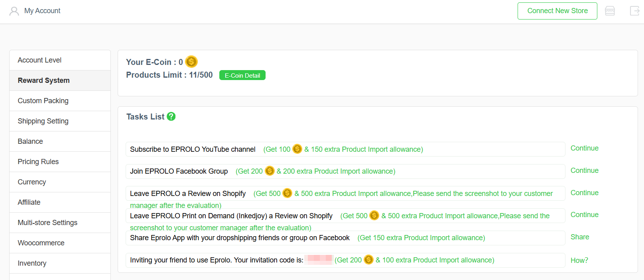The height and width of the screenshot is (280, 644).
Task: Open the E-Coin Detail button
Action: pos(242,75)
